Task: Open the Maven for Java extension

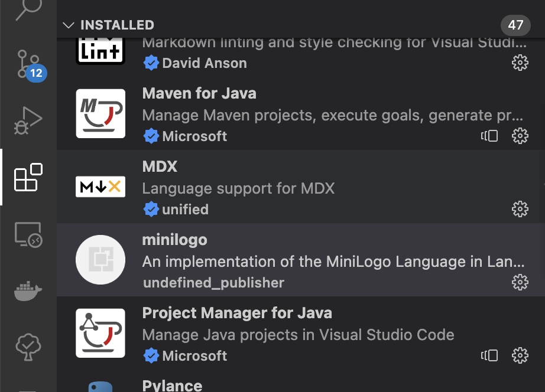Action: tap(296, 114)
